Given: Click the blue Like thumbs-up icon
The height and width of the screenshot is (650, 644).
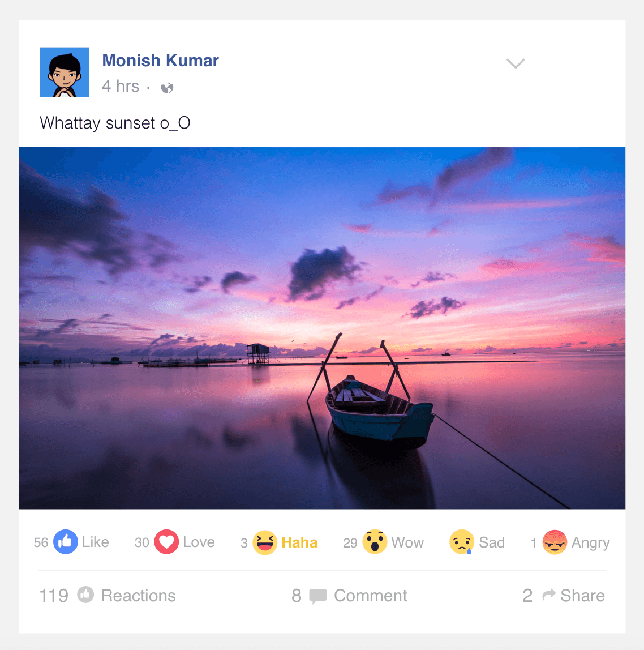Looking at the screenshot, I should click(x=66, y=542).
